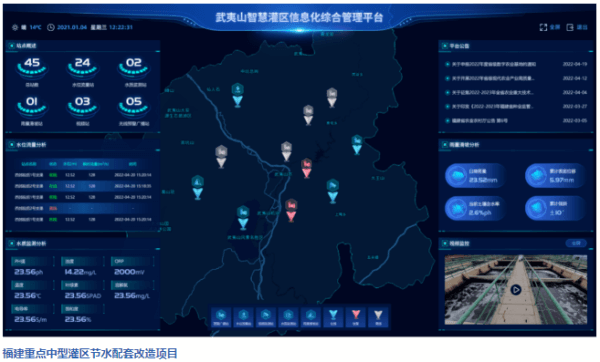Click the clock icon beside 2021.01.04
Screen dimensions: 600x362
(51, 28)
